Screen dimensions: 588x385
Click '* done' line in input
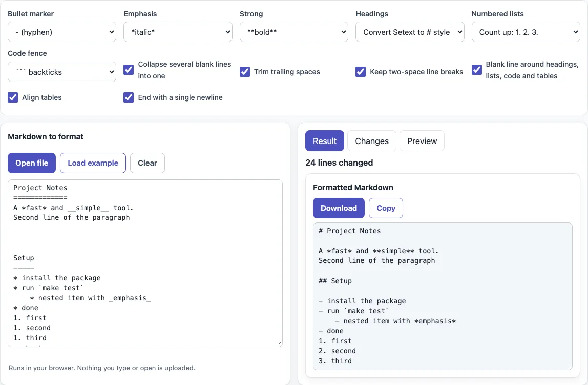(26, 308)
